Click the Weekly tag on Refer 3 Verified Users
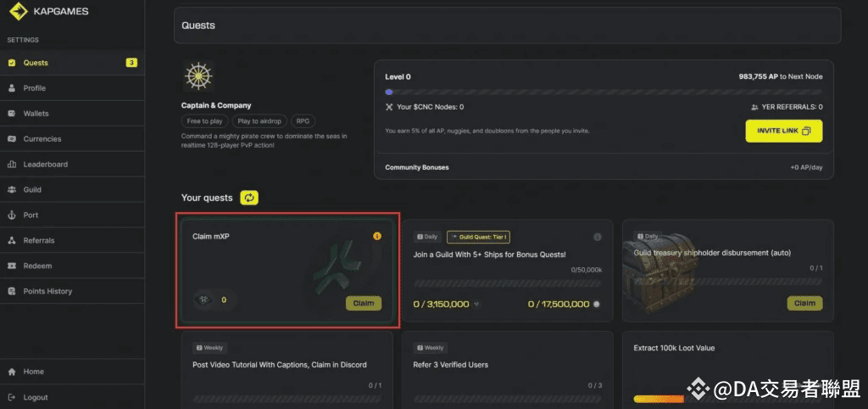The height and width of the screenshot is (409, 868). coord(431,348)
